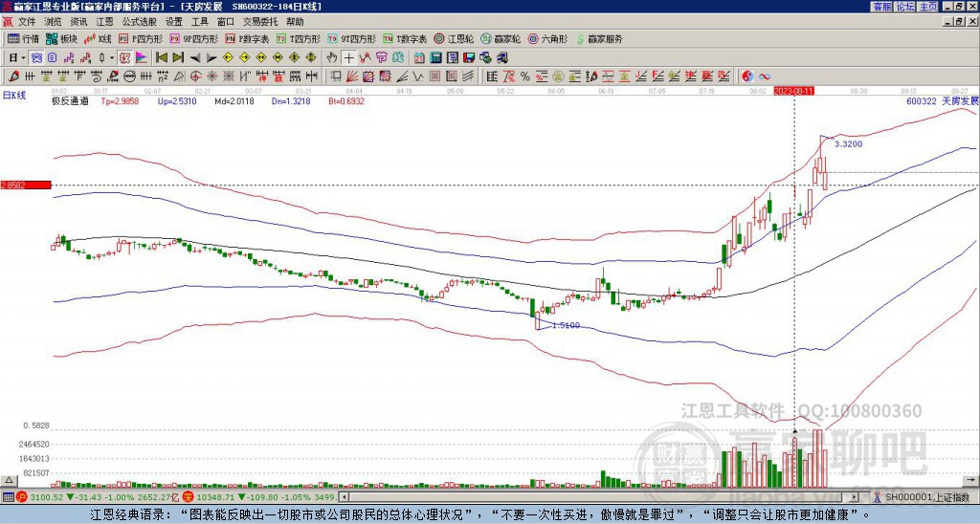980x524 pixels.
Task: Click the Dn=1.3218 value
Action: tap(291, 100)
